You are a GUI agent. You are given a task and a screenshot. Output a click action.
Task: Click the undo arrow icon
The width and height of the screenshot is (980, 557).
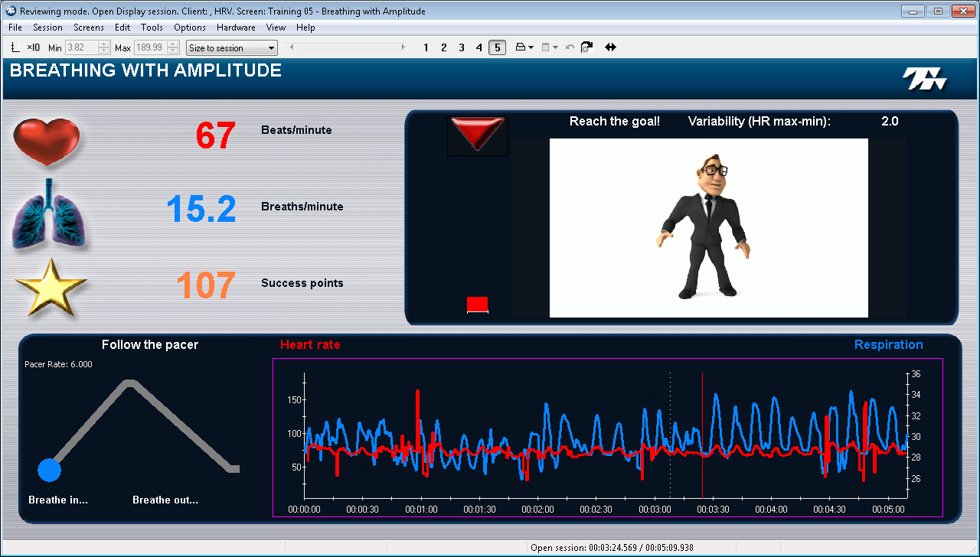pos(570,47)
